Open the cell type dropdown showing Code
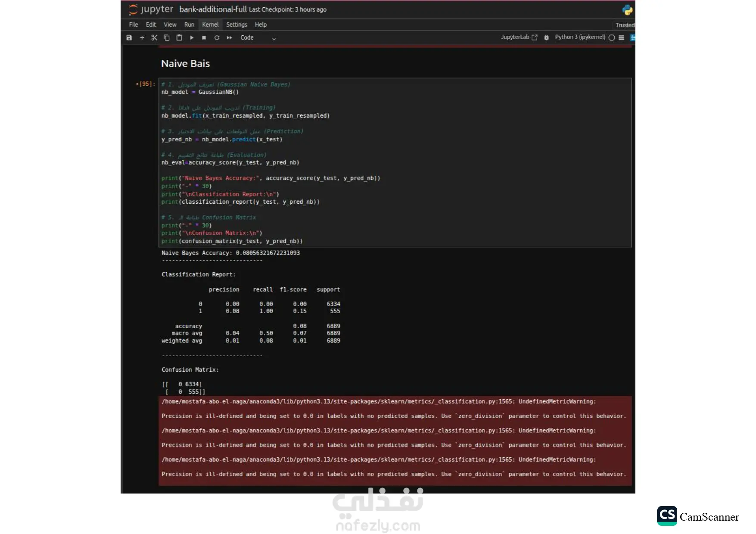The height and width of the screenshot is (534, 756). tap(258, 38)
